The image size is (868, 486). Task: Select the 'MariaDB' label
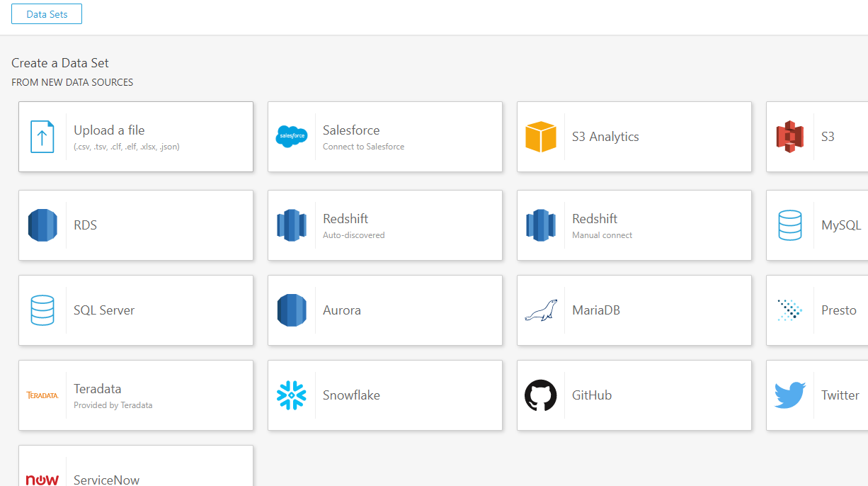(596, 310)
